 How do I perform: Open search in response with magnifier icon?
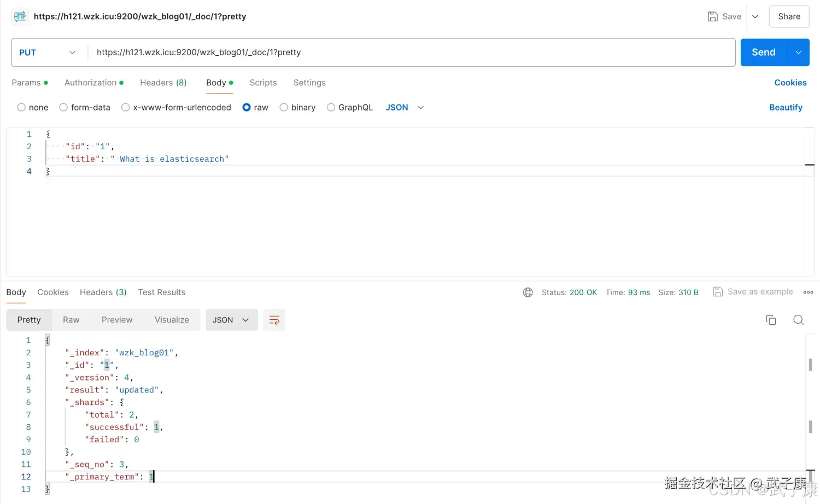click(x=798, y=320)
